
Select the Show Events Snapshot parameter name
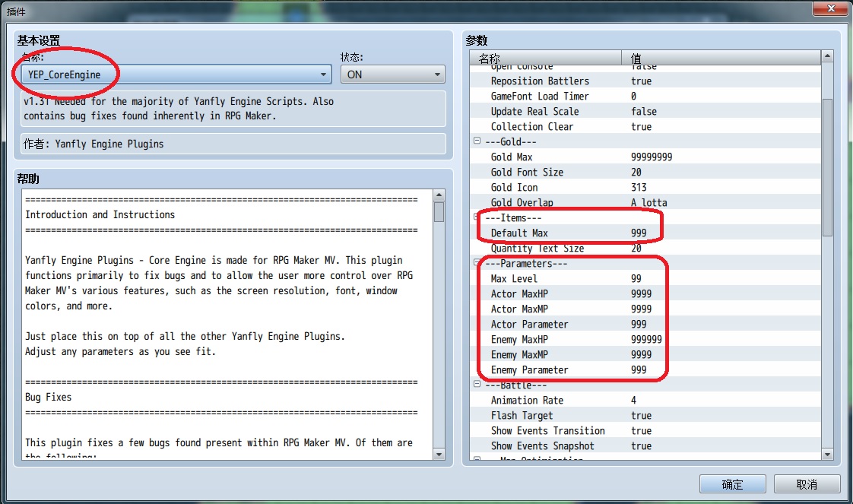point(542,446)
